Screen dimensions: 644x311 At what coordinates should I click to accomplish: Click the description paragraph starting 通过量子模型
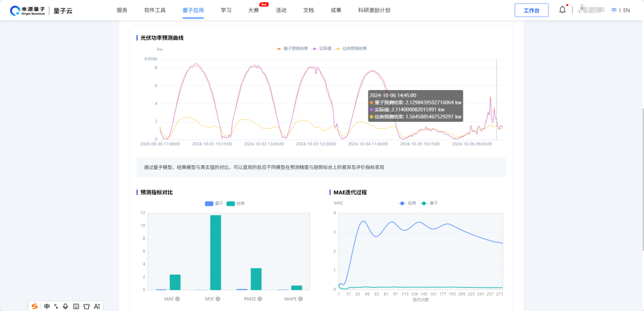coord(264,167)
